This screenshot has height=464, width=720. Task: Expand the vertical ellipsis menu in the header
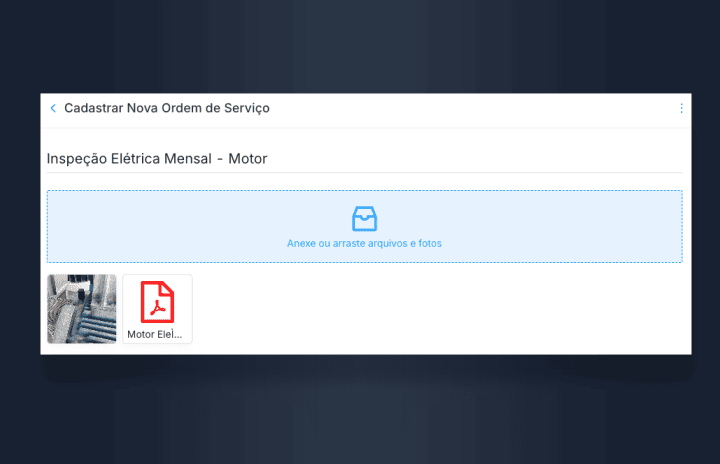tap(681, 108)
